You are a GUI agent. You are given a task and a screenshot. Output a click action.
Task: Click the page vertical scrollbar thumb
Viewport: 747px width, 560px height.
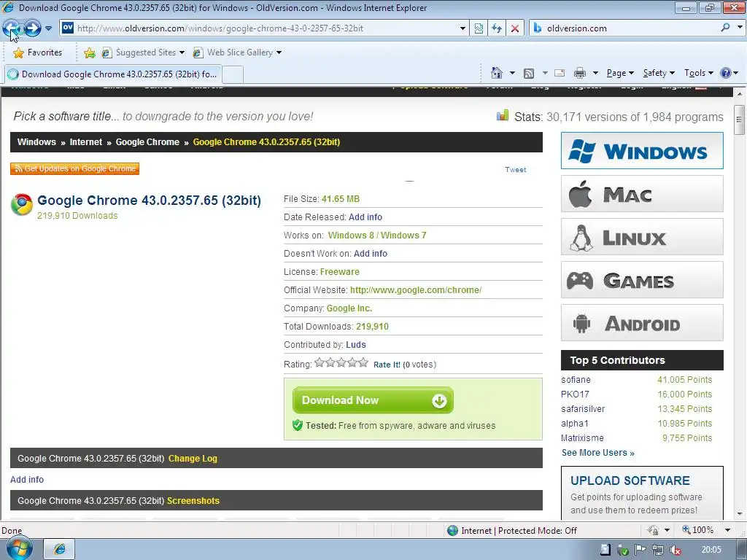click(x=740, y=119)
